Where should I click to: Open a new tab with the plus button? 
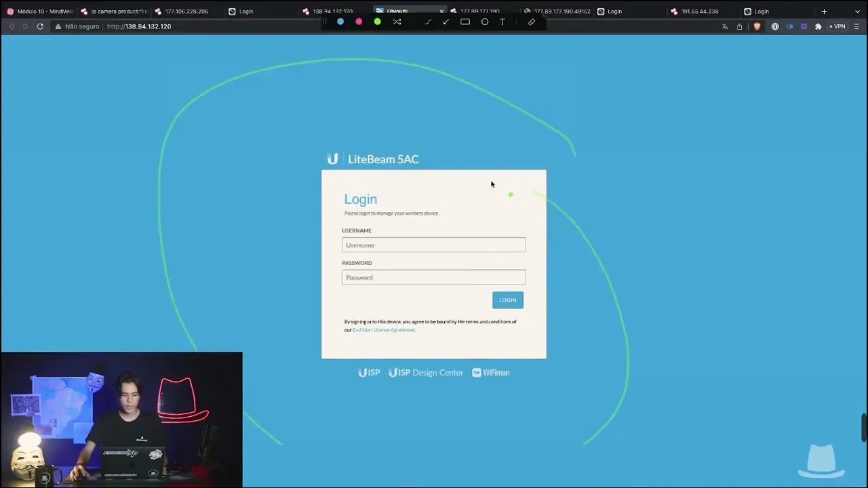point(824,12)
